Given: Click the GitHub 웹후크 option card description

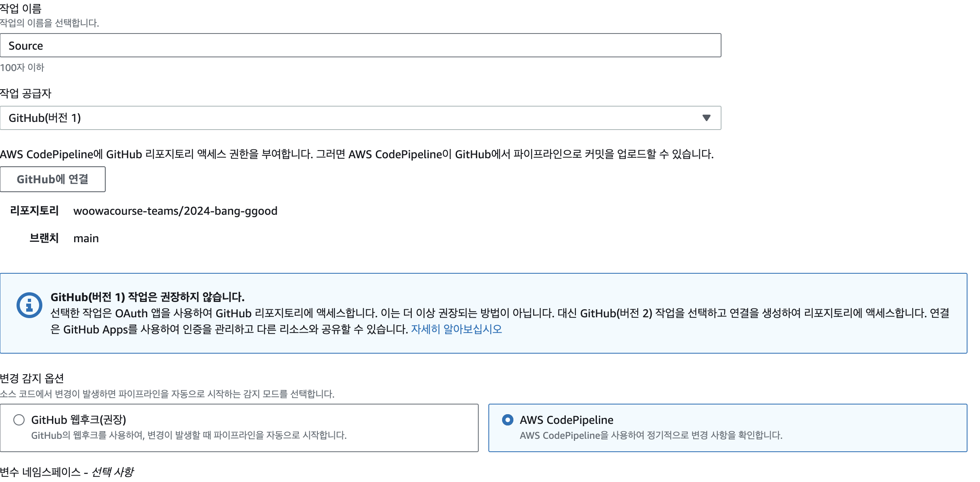Looking at the screenshot, I should (x=189, y=435).
